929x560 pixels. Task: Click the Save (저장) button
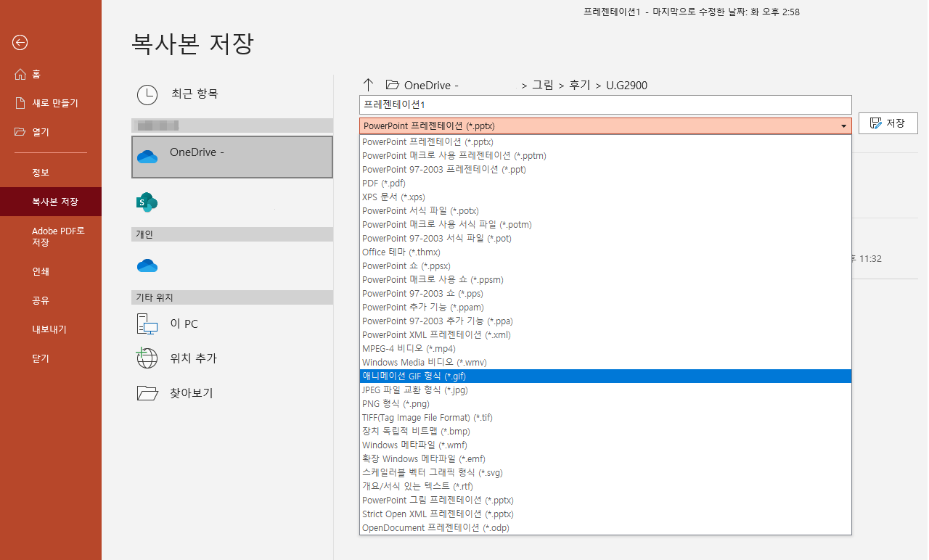[x=888, y=123]
